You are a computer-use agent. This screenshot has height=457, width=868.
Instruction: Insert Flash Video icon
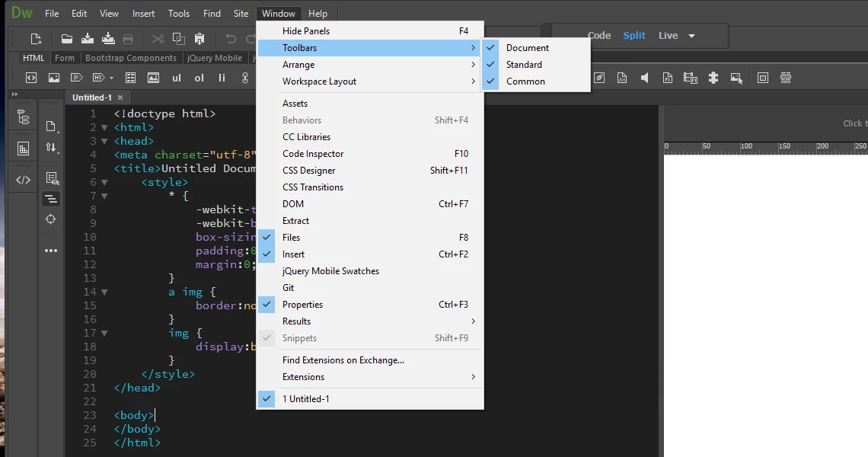(x=691, y=78)
